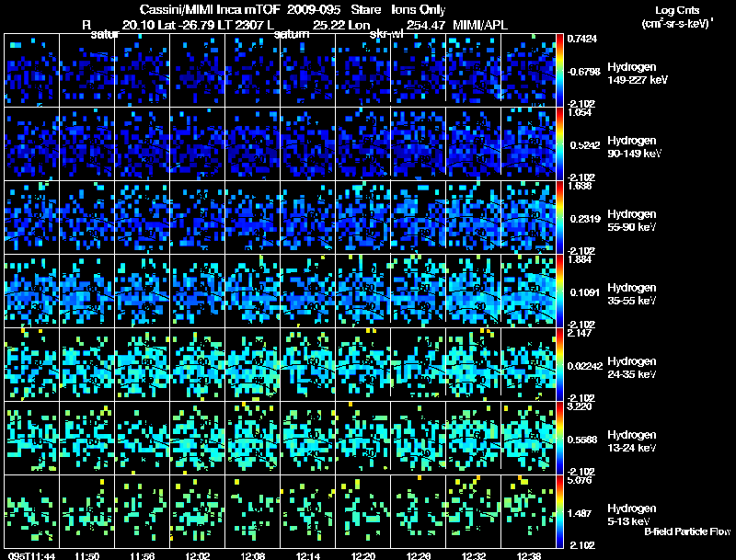Click the 'Hydrogen 55-90 keV' row label
736x560 pixels.
pyautogui.click(x=632, y=221)
